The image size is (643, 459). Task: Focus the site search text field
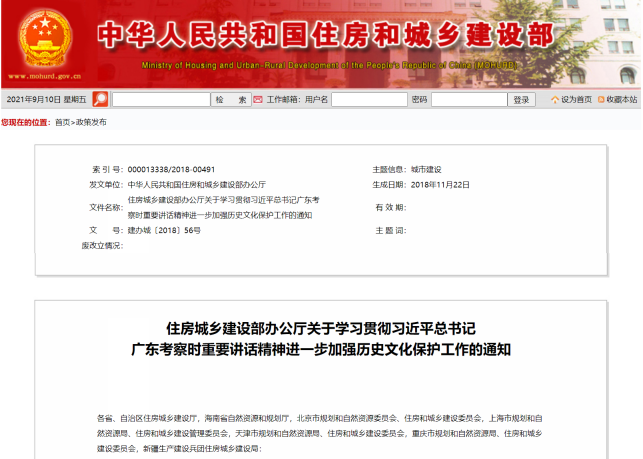point(160,100)
